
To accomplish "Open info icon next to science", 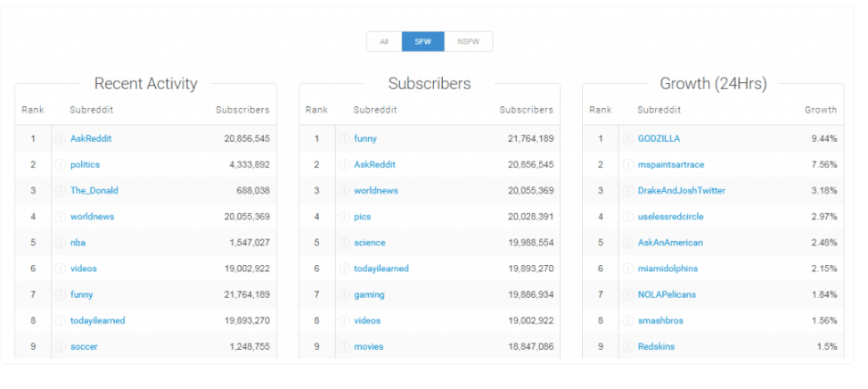I will click(x=344, y=243).
